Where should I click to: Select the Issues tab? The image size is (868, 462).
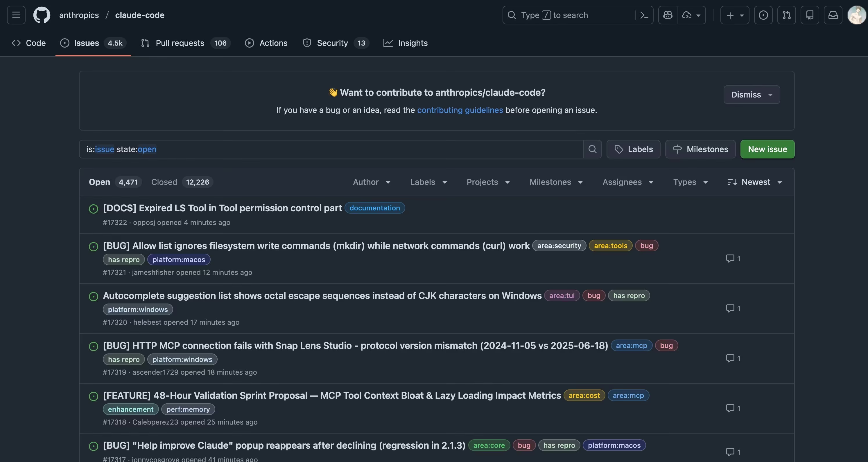[x=93, y=43]
